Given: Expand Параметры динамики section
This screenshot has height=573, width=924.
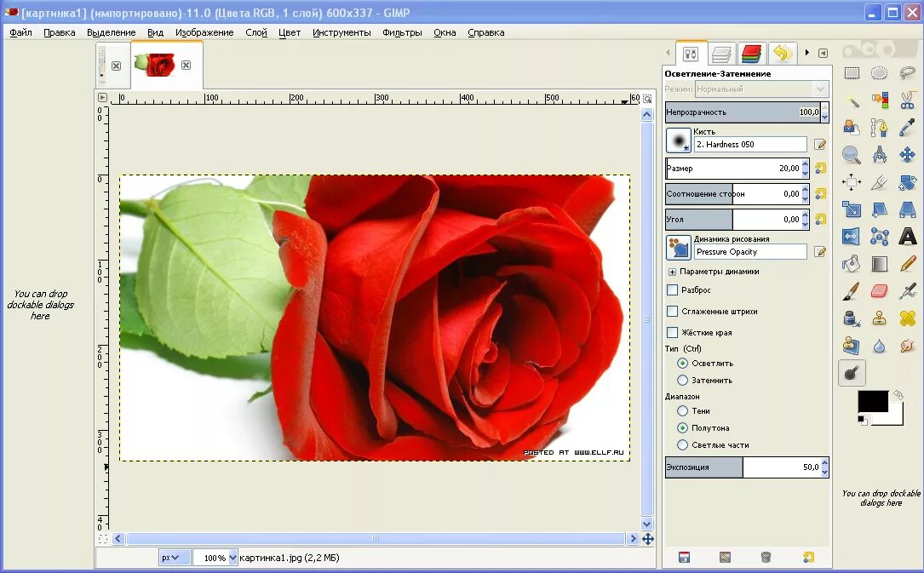Looking at the screenshot, I should (x=672, y=272).
